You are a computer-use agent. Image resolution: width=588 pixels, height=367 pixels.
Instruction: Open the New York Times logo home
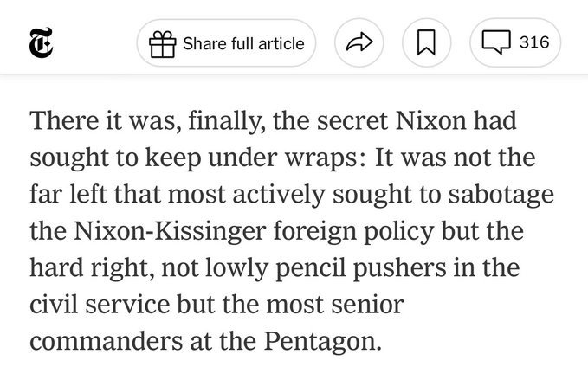(41, 43)
